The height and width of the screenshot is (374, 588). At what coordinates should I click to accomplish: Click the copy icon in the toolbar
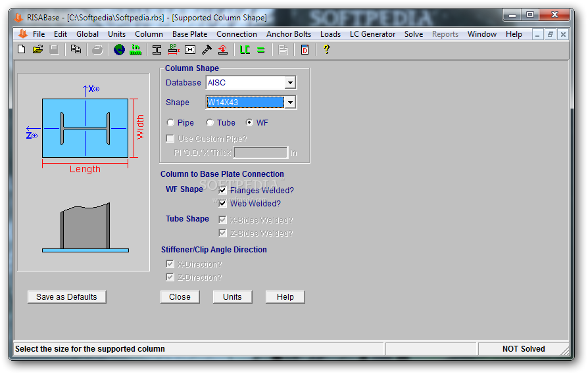(x=76, y=49)
